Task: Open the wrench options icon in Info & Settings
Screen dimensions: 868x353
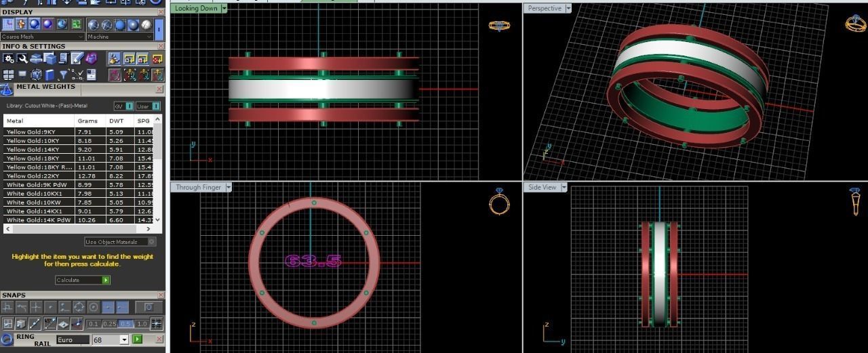Action: pos(22,58)
